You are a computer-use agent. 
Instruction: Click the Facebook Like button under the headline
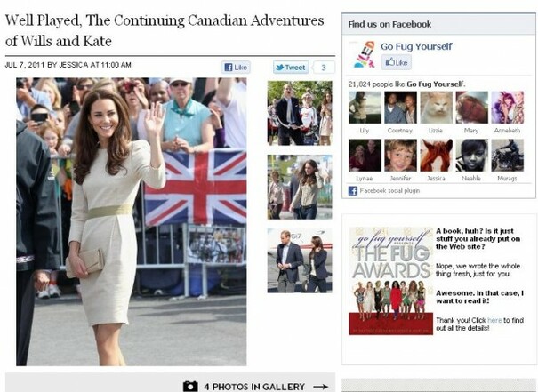coord(236,68)
